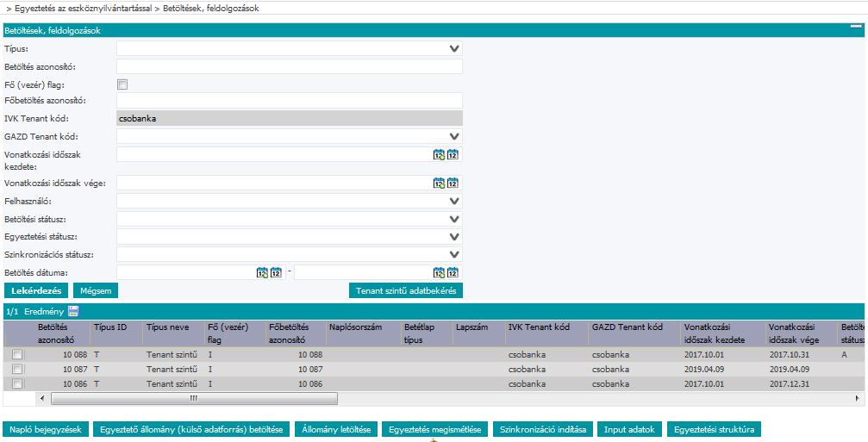Click the Naplósorszám column header
Image resolution: width=868 pixels, height=442 pixels.
(355, 327)
